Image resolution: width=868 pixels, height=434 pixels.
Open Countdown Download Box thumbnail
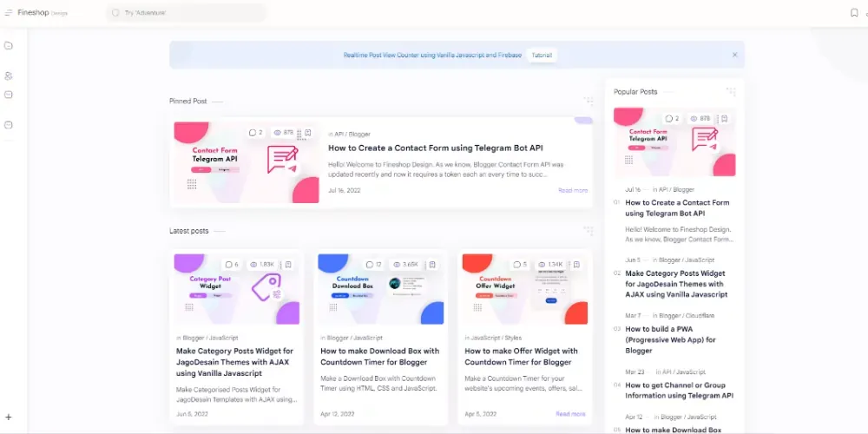(x=381, y=289)
